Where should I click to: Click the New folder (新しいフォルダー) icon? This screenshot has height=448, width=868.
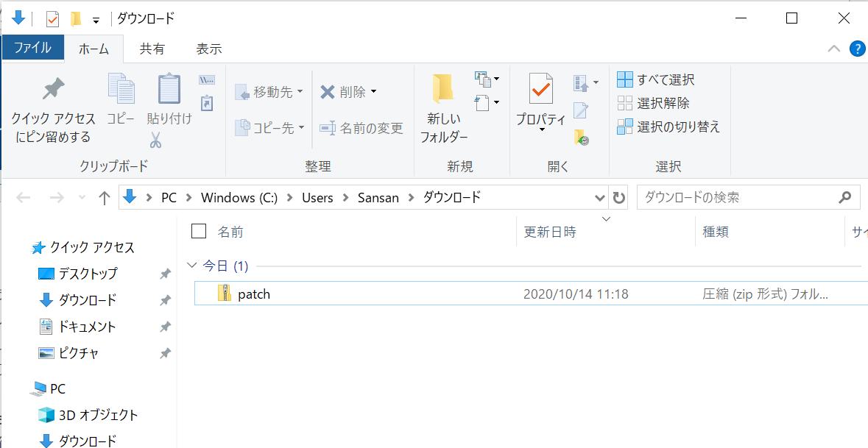point(443,88)
